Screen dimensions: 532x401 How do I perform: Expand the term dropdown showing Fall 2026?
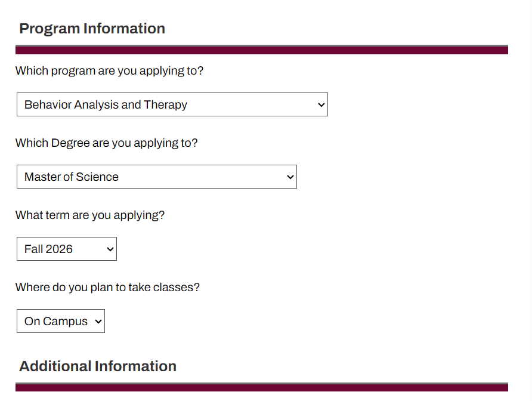pyautogui.click(x=66, y=249)
